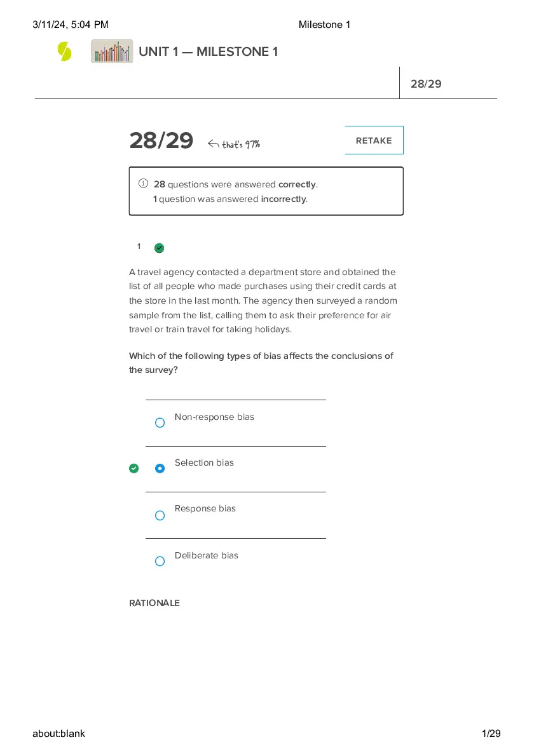Click the green leaf Sophia logo

point(64,51)
